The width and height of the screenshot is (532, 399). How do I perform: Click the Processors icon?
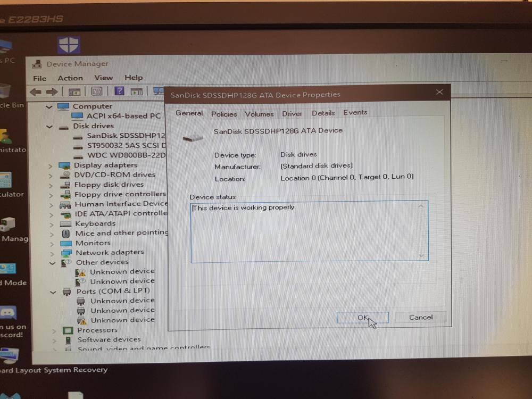[68, 330]
